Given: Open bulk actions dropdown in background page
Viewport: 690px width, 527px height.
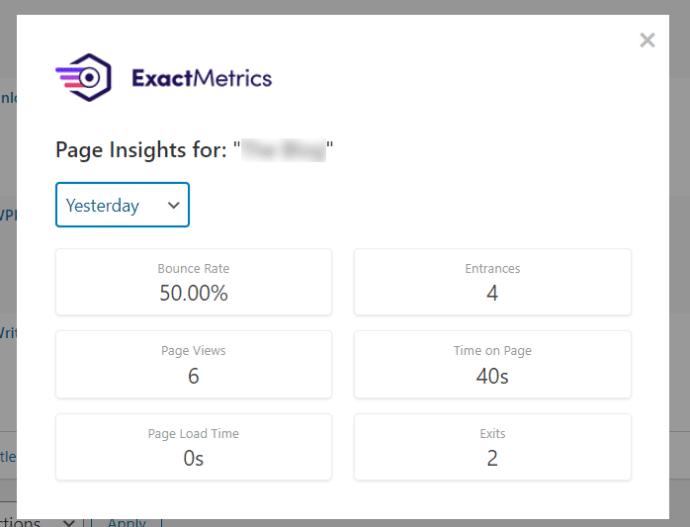Looking at the screenshot, I should click(42, 523).
